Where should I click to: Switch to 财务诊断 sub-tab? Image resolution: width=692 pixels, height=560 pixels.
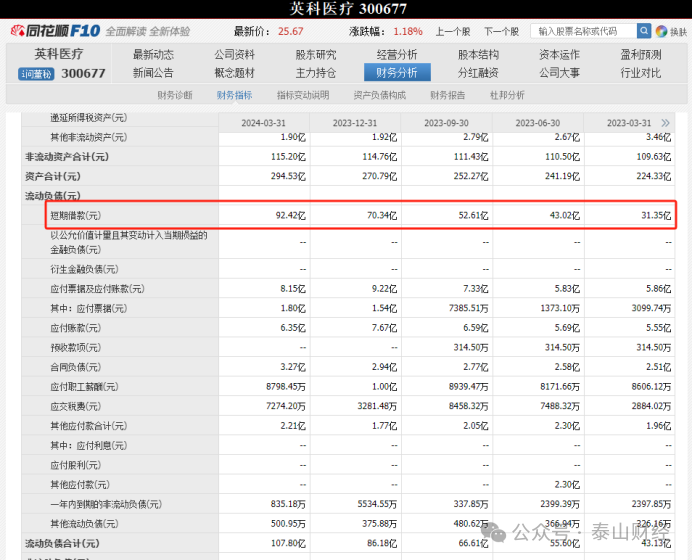(175, 95)
